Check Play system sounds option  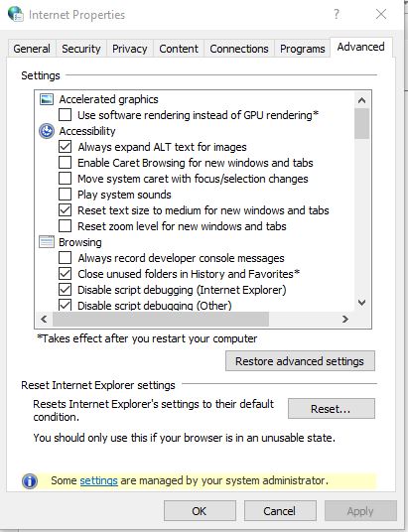tap(65, 195)
